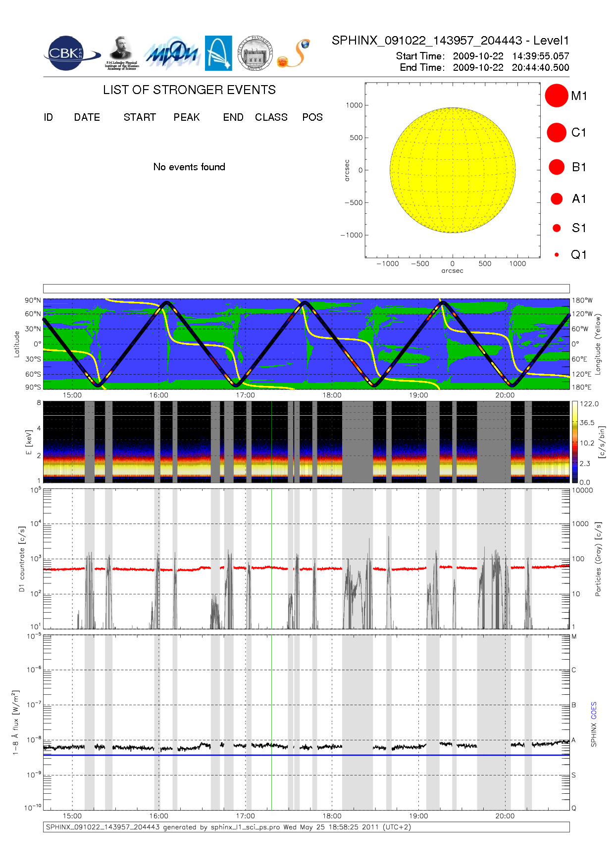The image size is (614, 868).
Task: Click the No events found message
Action: click(189, 167)
